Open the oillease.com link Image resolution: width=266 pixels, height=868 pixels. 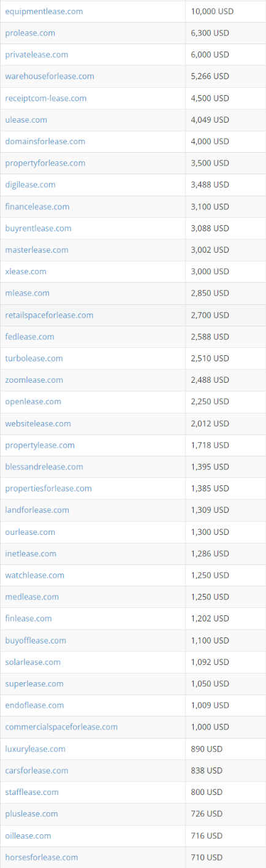click(28, 835)
